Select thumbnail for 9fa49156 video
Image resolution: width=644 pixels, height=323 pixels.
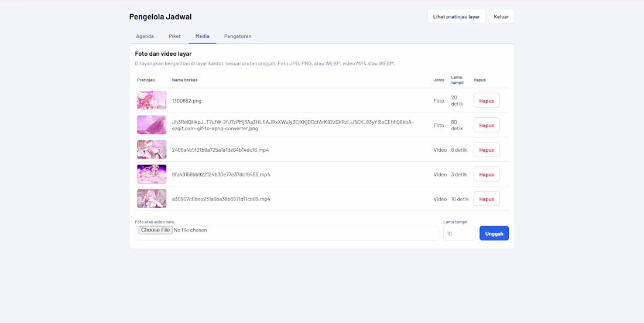(x=152, y=174)
